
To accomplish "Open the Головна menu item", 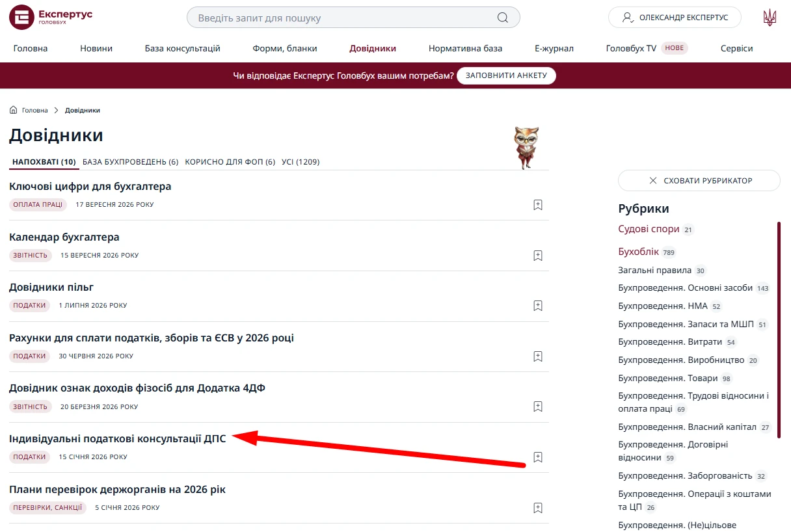I will coord(31,48).
